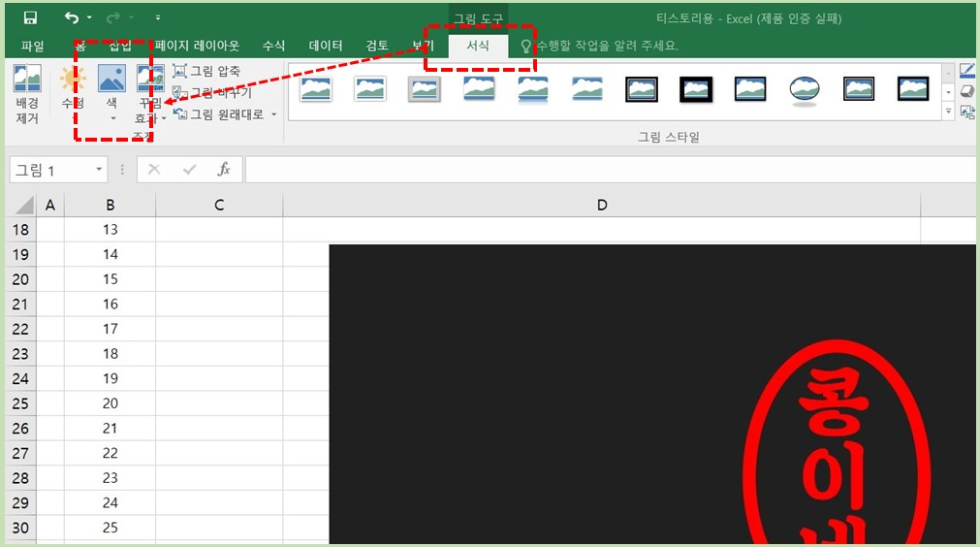The height and width of the screenshot is (547, 980).
Task: Open the name box dropdown arrow
Action: 99,170
